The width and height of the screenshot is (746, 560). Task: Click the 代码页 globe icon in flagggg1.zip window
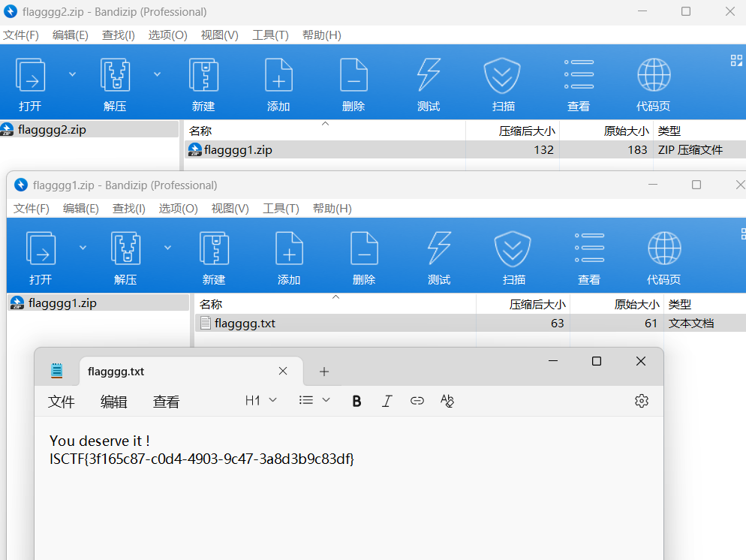[663, 248]
